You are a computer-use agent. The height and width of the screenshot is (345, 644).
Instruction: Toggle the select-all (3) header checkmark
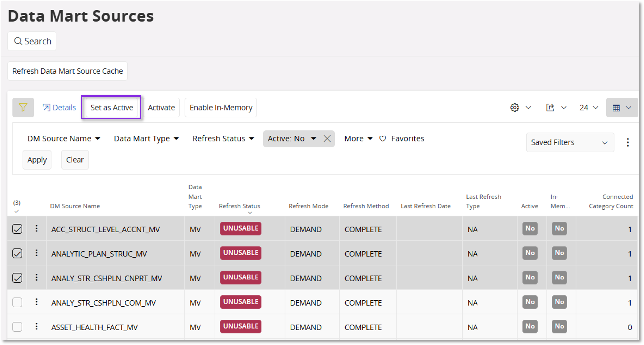click(x=17, y=211)
